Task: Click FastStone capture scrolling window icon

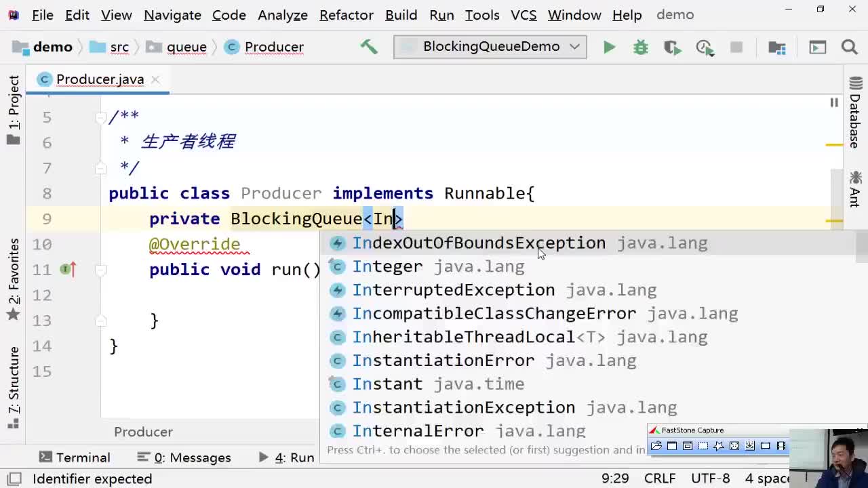Action: (x=749, y=445)
